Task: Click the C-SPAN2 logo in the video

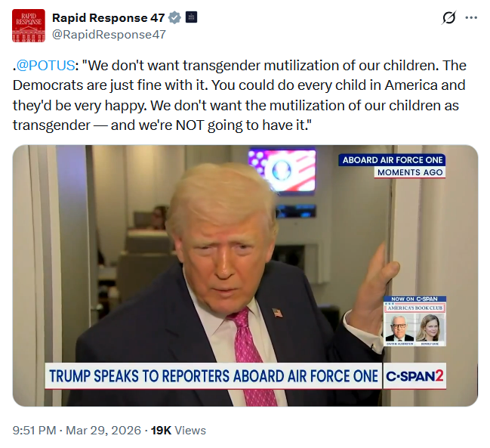Action: pos(414,375)
